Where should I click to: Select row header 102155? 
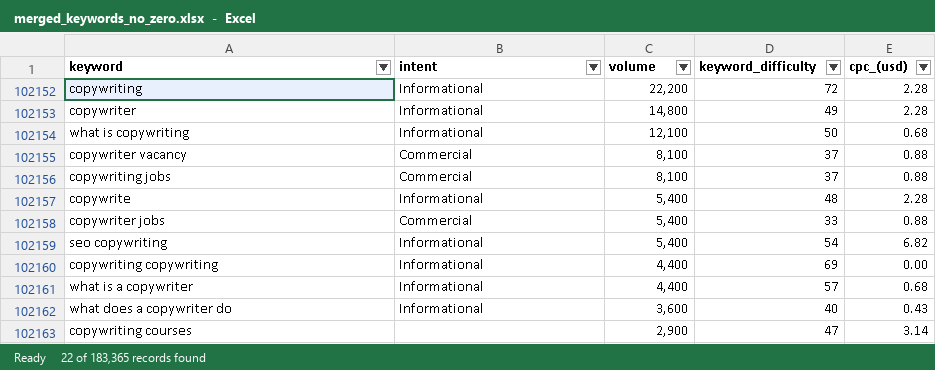[x=32, y=156]
